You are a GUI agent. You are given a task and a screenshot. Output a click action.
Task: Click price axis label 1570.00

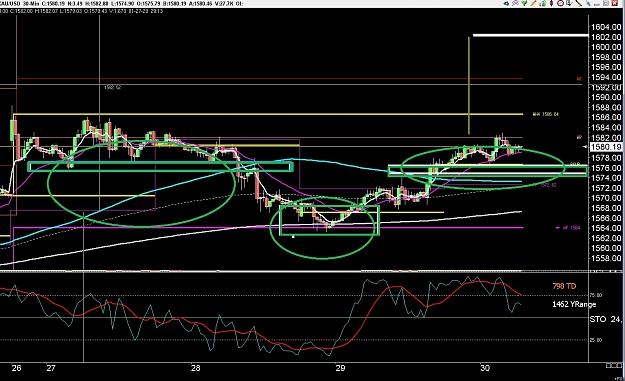coord(605,198)
